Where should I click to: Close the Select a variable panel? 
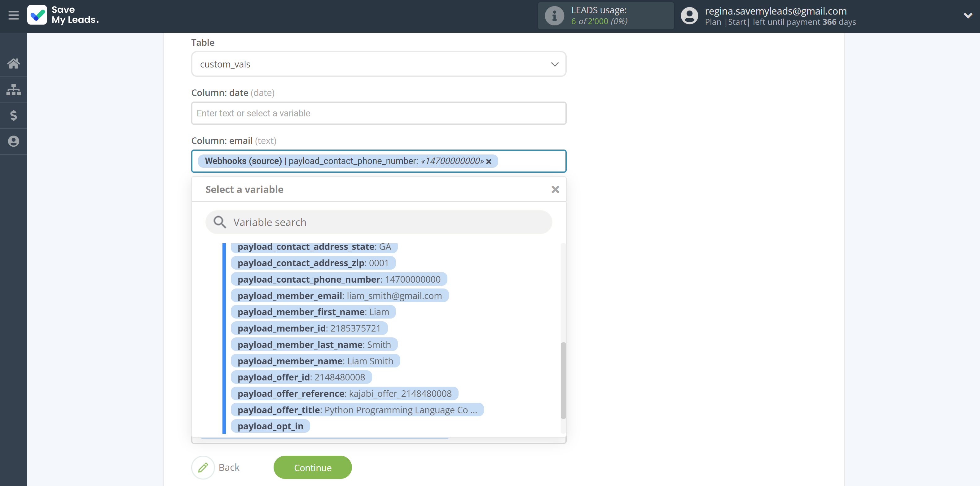click(555, 189)
